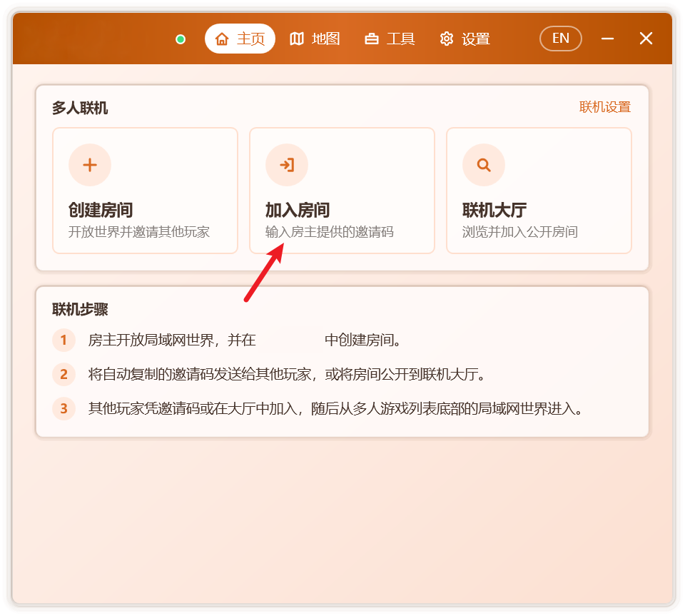Click step text 将自动复制的邀请码发送给其他玩家

[x=200, y=375]
